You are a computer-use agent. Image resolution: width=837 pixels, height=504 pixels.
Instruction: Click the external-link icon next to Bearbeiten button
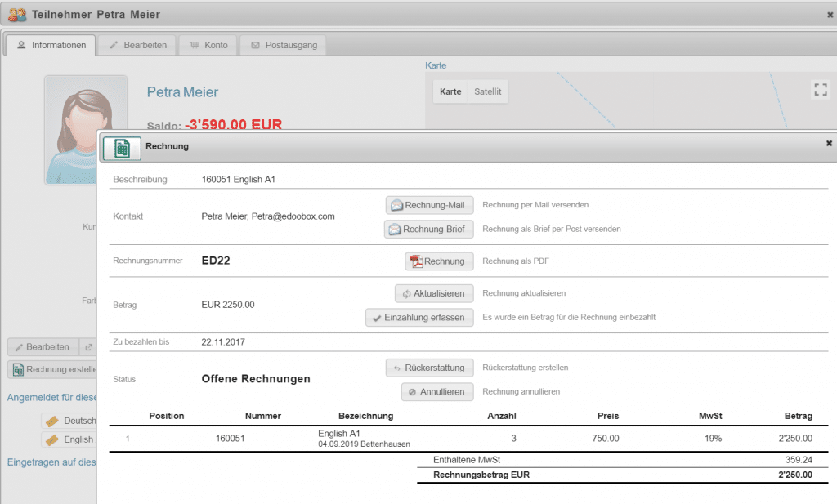pyautogui.click(x=88, y=347)
